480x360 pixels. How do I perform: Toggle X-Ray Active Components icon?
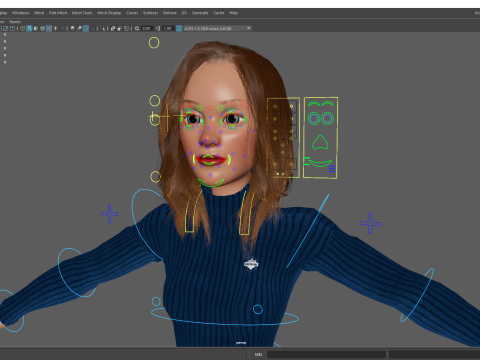tap(120, 28)
